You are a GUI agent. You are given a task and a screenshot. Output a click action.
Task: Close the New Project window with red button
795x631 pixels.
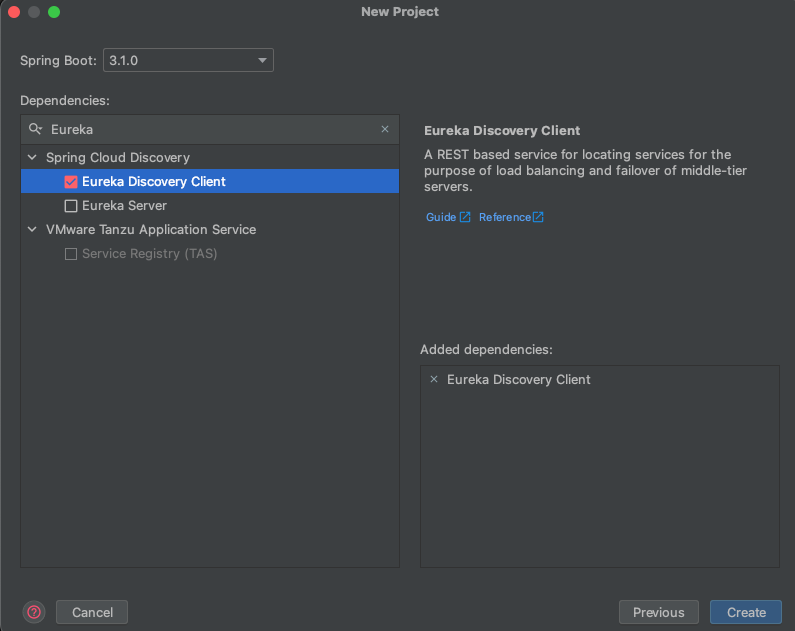(14, 12)
